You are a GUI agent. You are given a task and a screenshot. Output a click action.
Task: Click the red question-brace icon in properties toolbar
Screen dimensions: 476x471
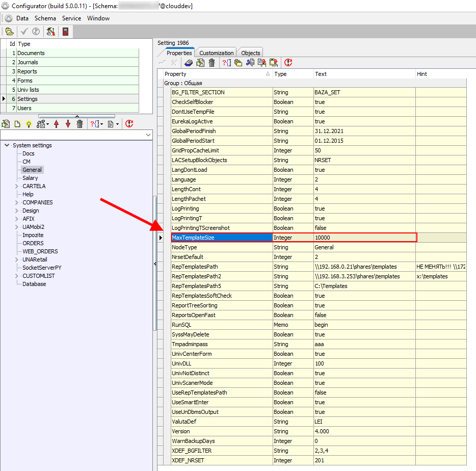pyautogui.click(x=226, y=63)
